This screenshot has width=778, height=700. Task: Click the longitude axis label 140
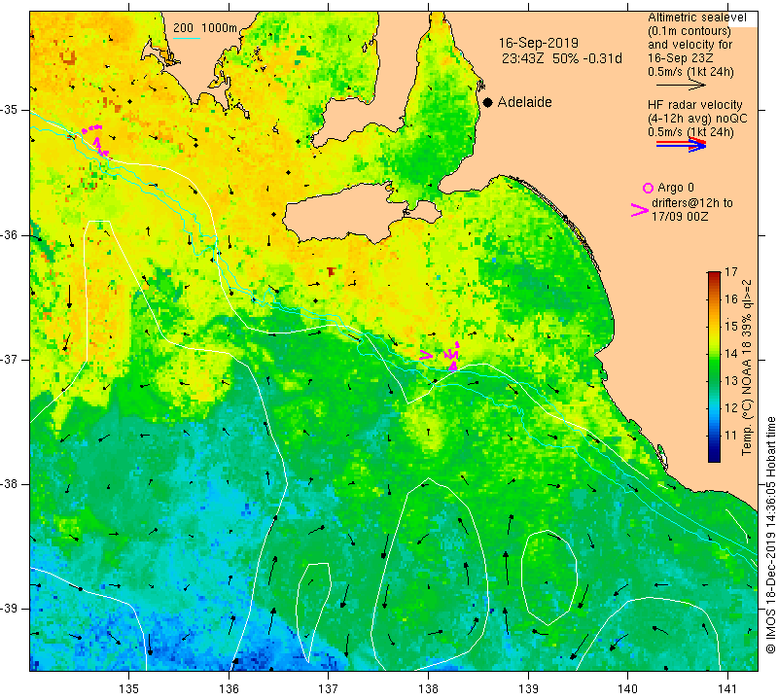(x=627, y=689)
